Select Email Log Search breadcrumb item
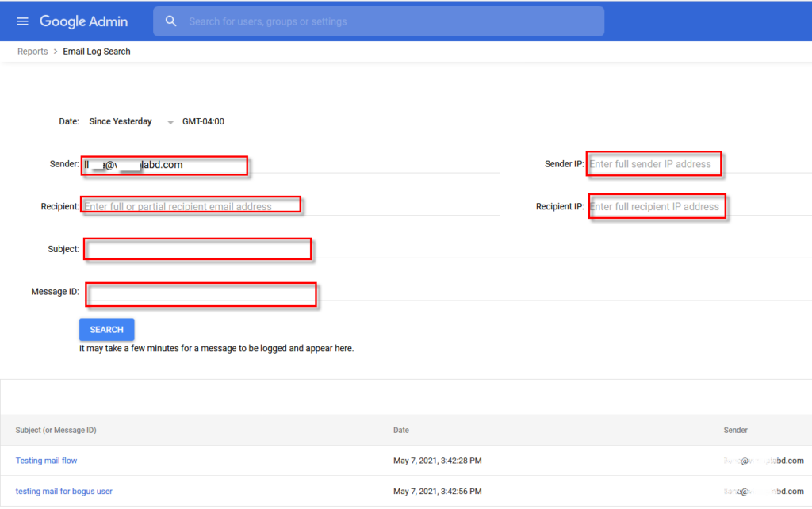This screenshot has width=812, height=509. [x=96, y=51]
